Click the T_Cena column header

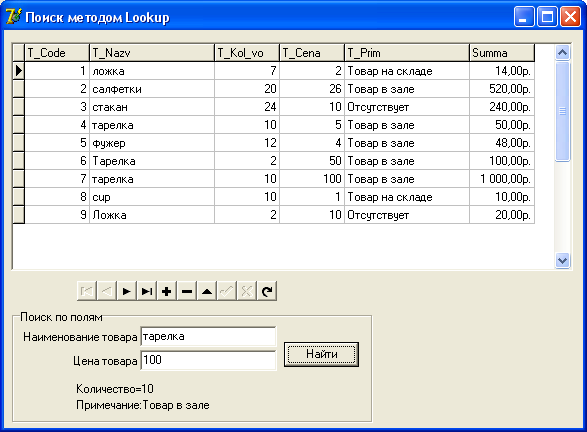[x=312, y=53]
